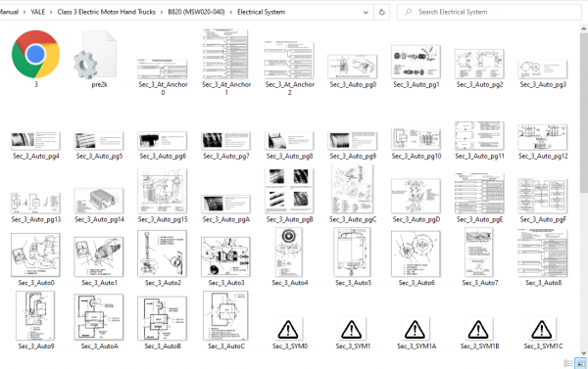Image resolution: width=588 pixels, height=369 pixels.
Task: Select the Sec_3_SYM1B warning file
Action: pos(478,329)
